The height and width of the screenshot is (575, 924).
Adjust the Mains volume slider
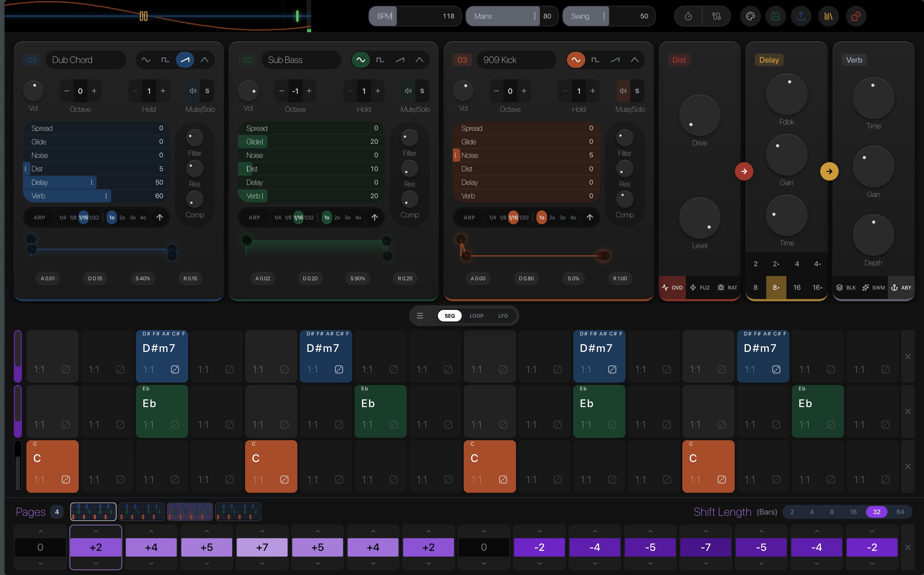pos(512,16)
